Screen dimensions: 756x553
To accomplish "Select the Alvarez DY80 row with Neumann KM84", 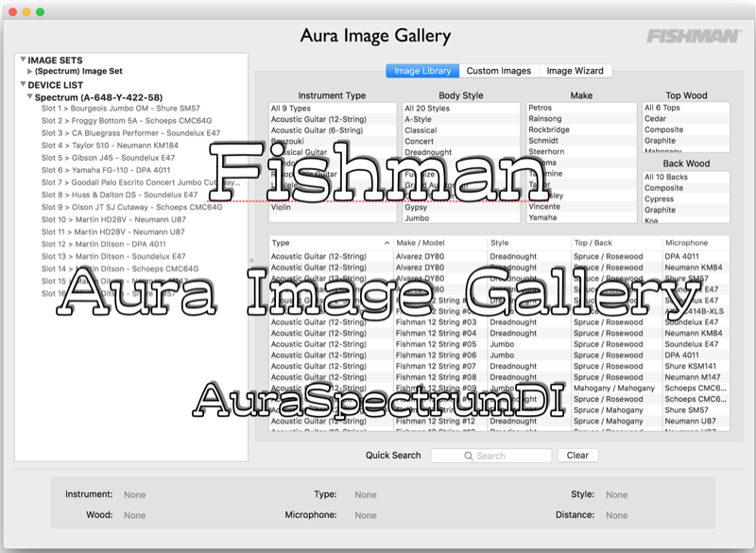I will point(499,268).
